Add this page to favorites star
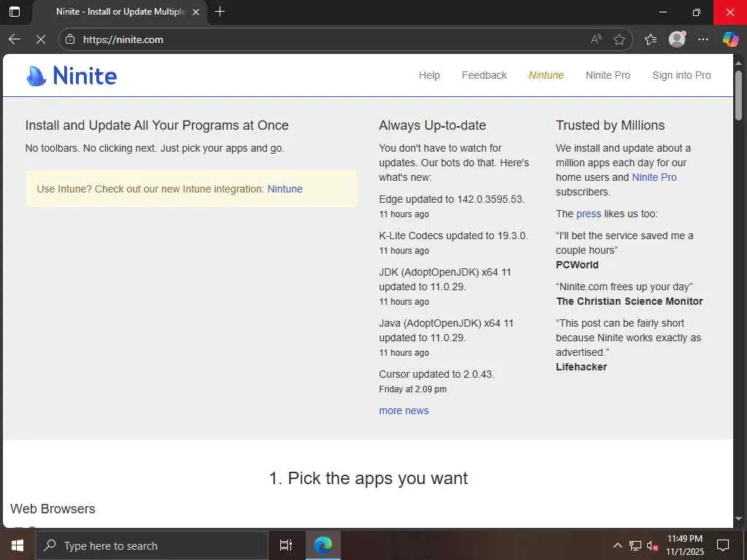This screenshot has width=747, height=560. point(619,39)
